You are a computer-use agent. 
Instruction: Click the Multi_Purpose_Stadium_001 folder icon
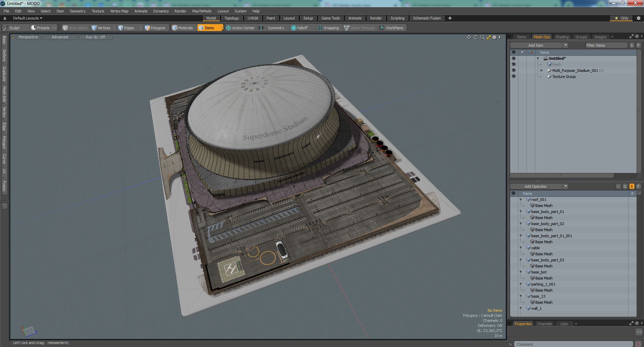[x=549, y=71]
